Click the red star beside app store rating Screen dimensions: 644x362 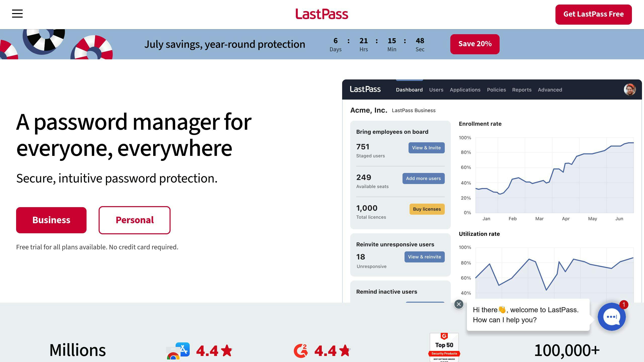point(227,350)
